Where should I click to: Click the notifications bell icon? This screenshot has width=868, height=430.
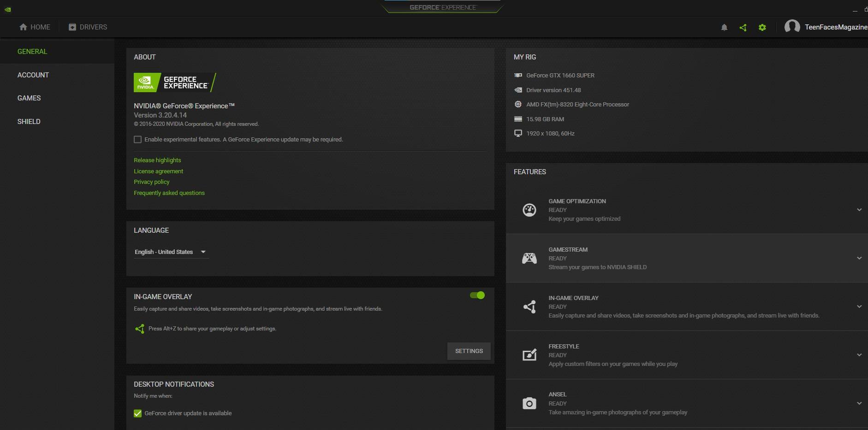tap(724, 28)
